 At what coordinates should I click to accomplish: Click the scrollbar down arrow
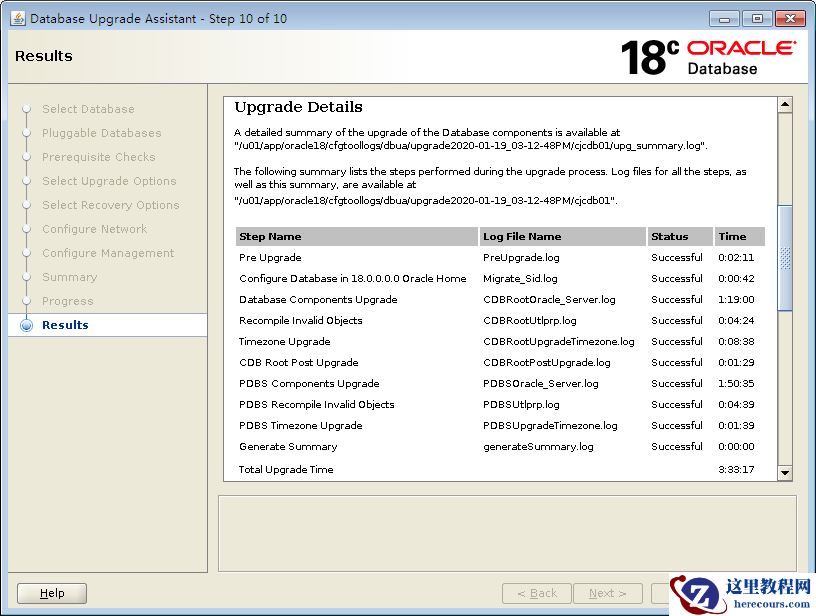(785, 473)
